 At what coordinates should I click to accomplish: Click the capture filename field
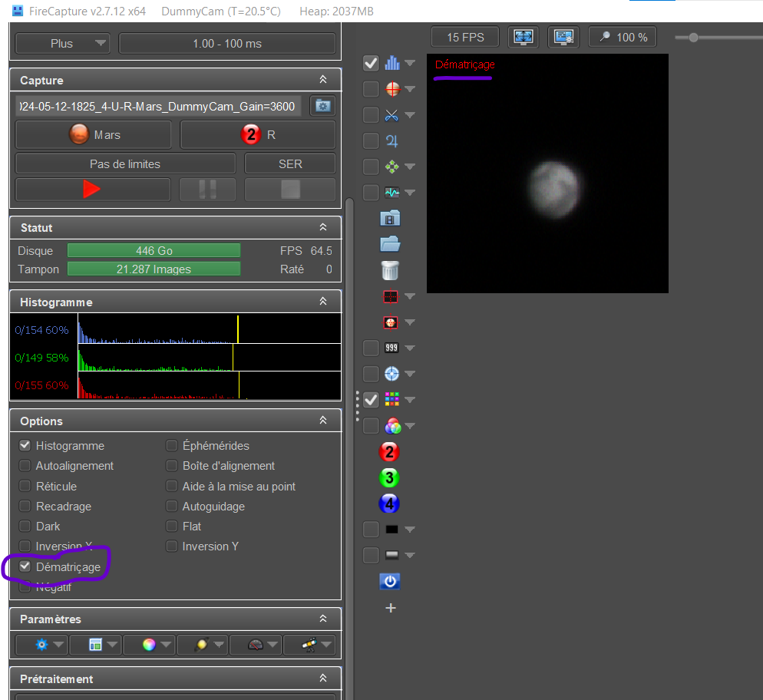point(158,106)
